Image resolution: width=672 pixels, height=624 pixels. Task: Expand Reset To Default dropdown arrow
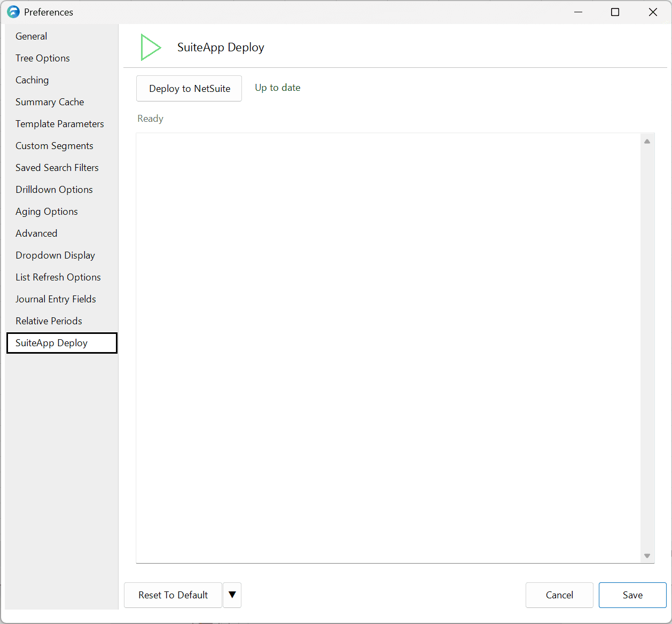coord(232,595)
